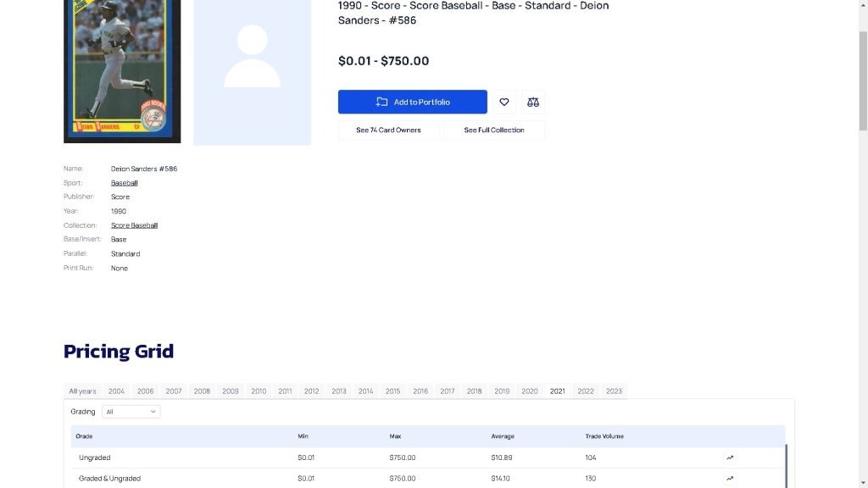Image resolution: width=868 pixels, height=488 pixels.
Task: Open See 74 Card Owners
Action: click(388, 130)
